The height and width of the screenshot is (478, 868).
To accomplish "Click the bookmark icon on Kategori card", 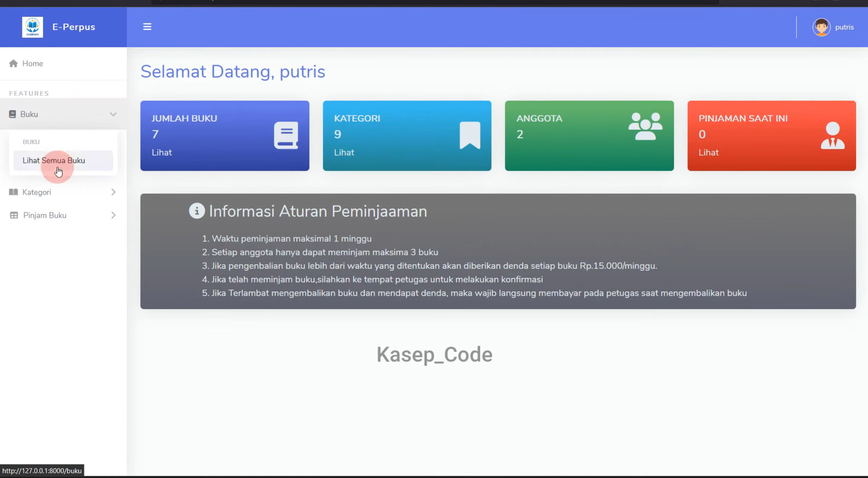I will 470,135.
